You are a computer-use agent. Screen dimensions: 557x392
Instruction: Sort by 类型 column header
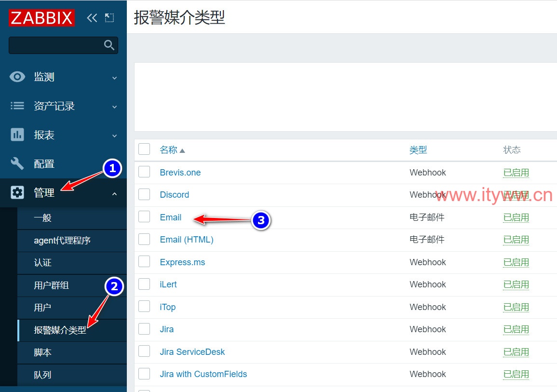(x=418, y=150)
